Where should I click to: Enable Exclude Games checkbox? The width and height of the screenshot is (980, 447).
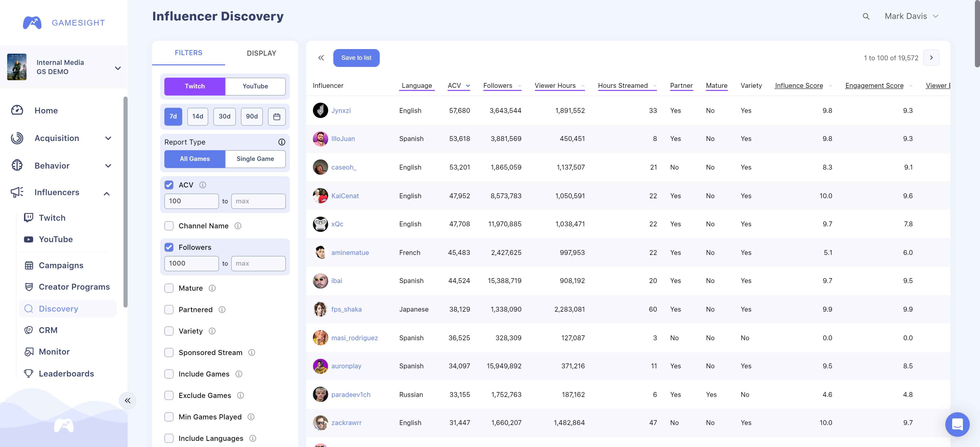click(x=169, y=396)
